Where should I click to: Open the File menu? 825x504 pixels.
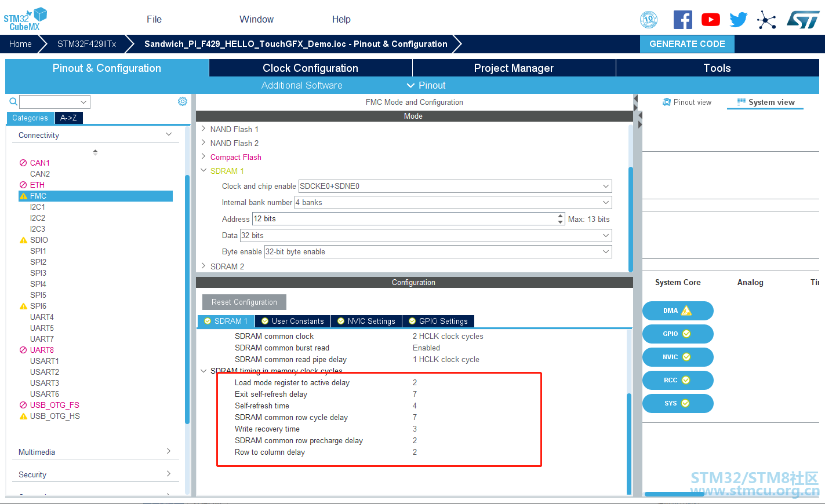pos(154,19)
